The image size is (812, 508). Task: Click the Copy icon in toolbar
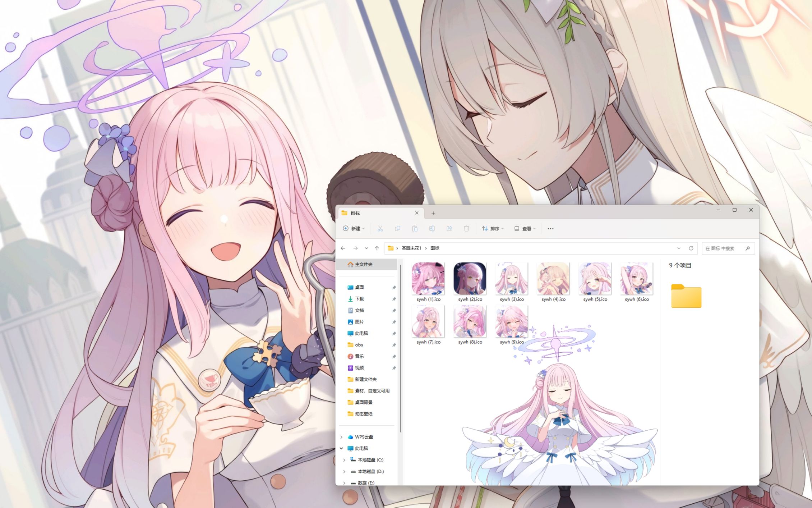[x=397, y=229]
